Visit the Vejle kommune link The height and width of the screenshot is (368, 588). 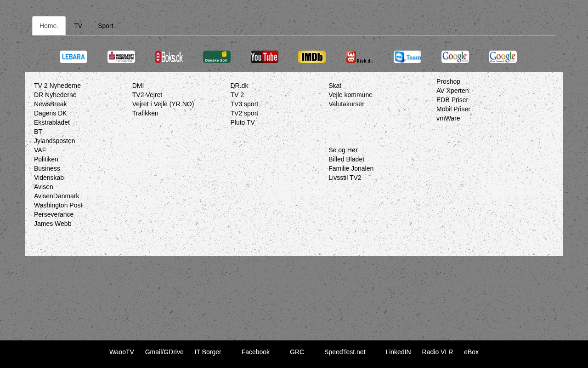click(x=351, y=95)
